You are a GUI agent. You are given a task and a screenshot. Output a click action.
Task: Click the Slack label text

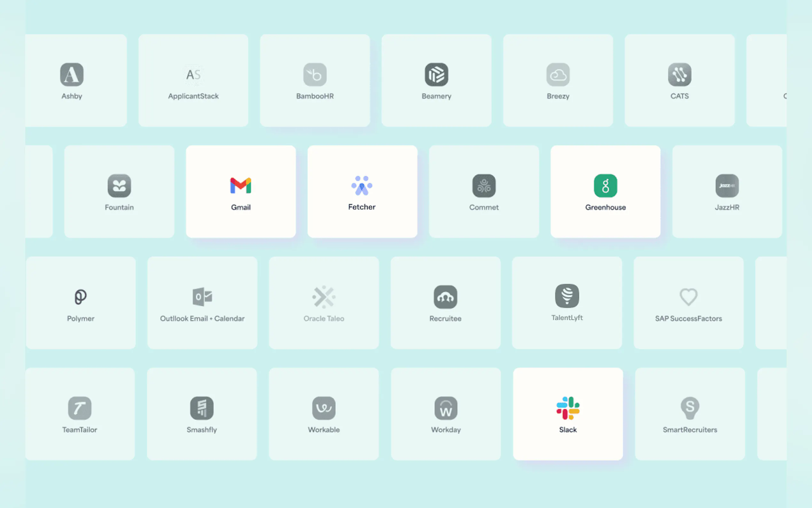click(x=568, y=430)
